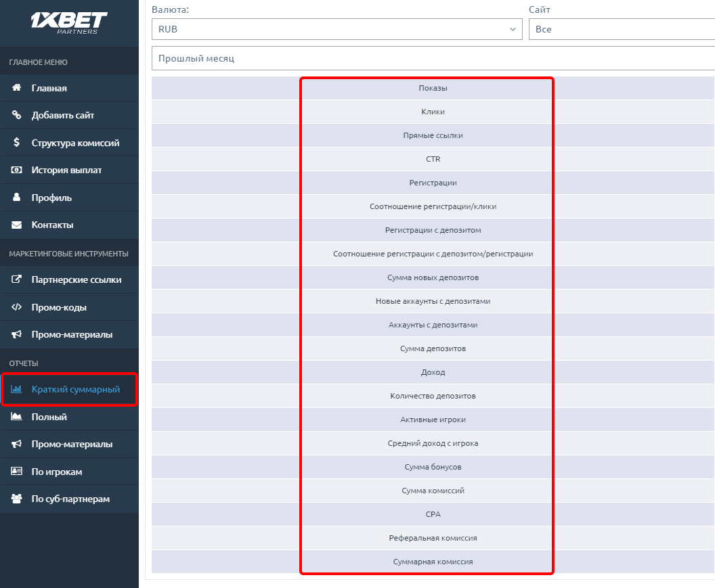The image size is (715, 588).
Task: Click the area chart icon beside Полный
Action: (16, 416)
